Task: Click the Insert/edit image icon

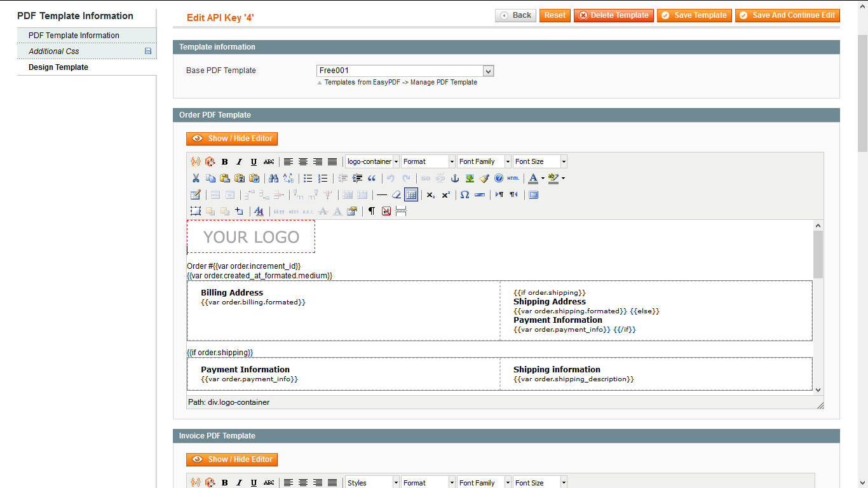Action: pyautogui.click(x=470, y=178)
